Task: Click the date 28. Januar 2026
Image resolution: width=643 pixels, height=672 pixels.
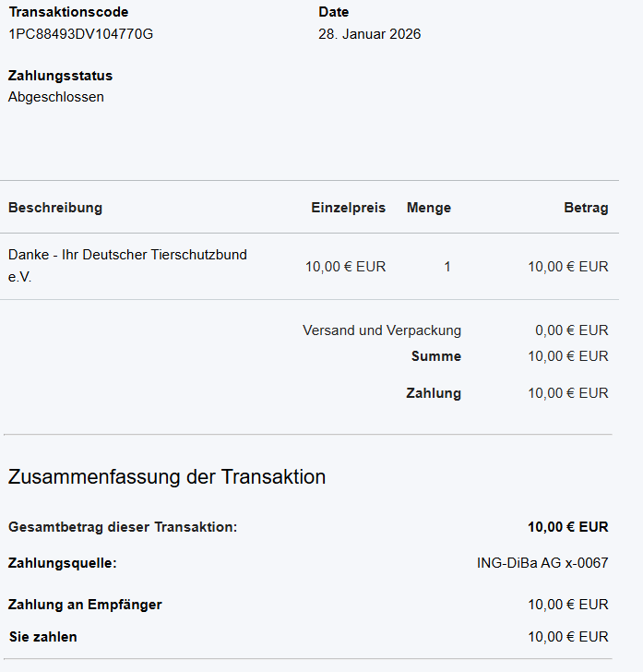Action: [370, 34]
